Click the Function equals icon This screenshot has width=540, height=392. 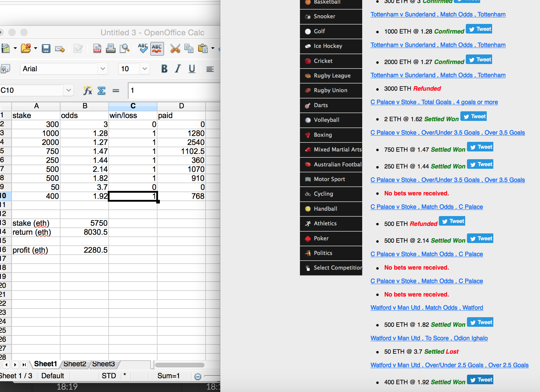point(116,90)
